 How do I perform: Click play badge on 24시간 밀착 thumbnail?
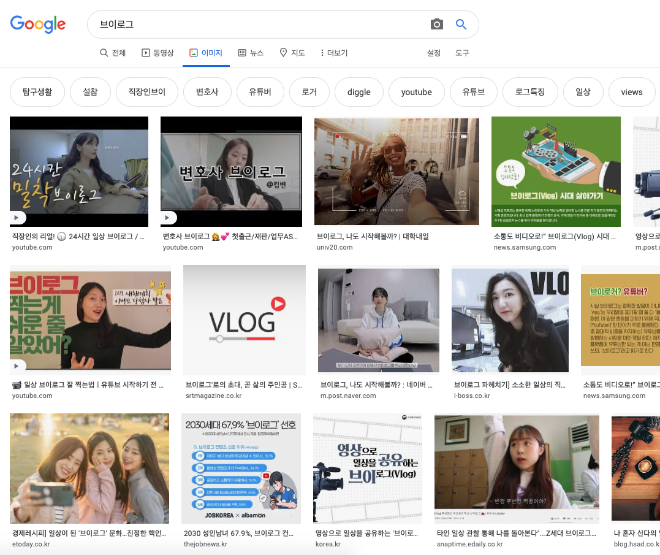click(17, 218)
